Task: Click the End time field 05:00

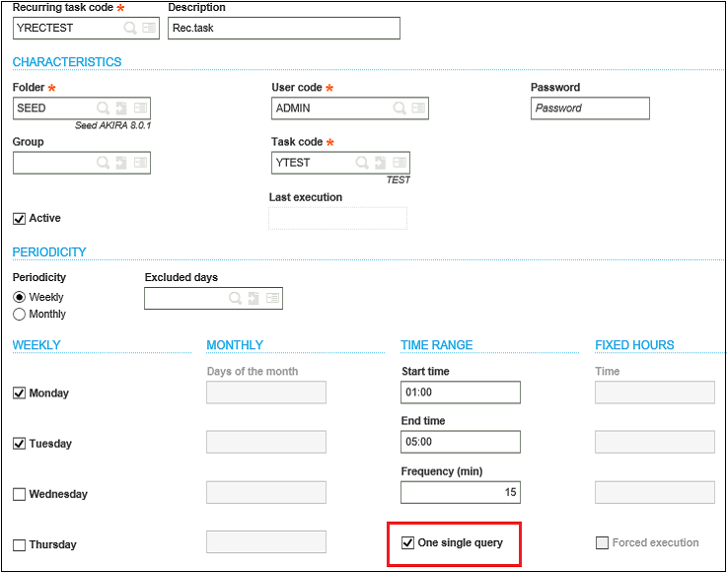Action: point(461,442)
